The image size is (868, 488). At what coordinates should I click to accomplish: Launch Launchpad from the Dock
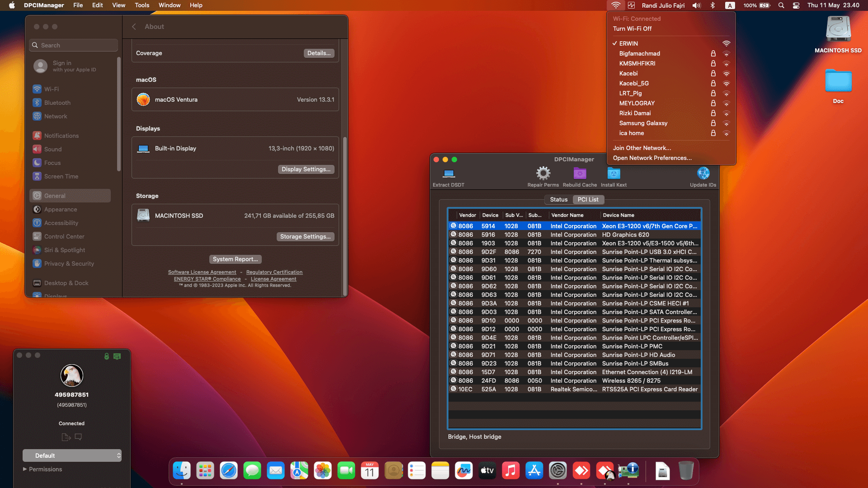click(205, 471)
